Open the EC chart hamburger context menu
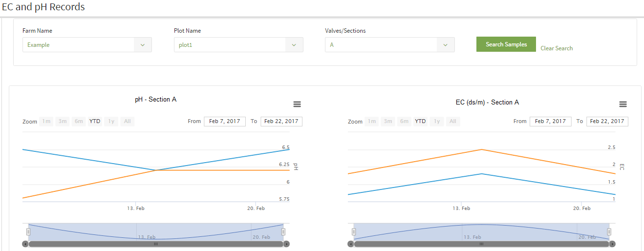 623,104
